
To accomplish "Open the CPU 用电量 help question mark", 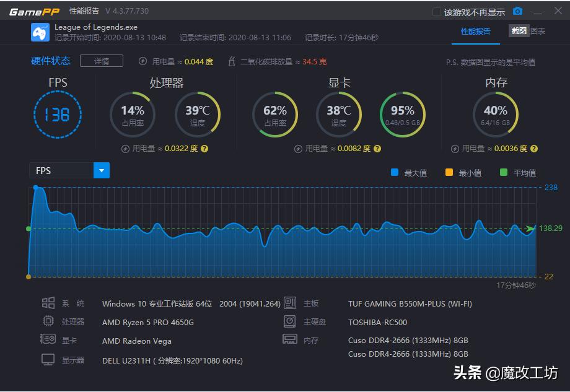I will [x=204, y=149].
